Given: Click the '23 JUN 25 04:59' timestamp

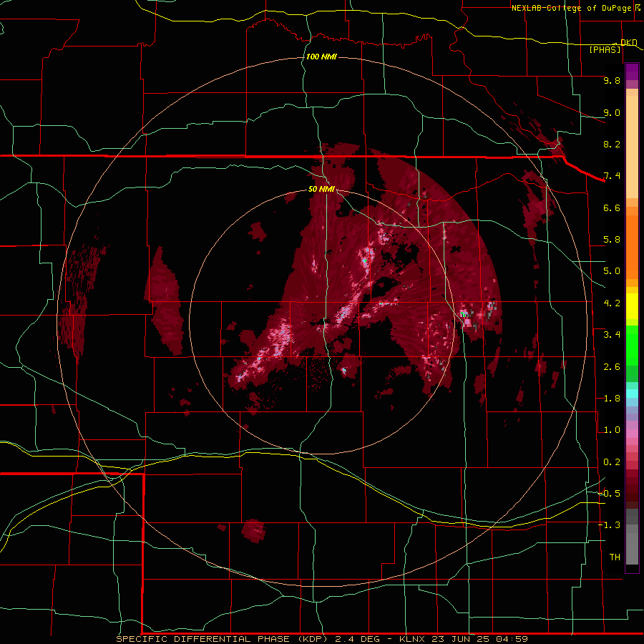Looking at the screenshot, I should (x=481, y=639).
